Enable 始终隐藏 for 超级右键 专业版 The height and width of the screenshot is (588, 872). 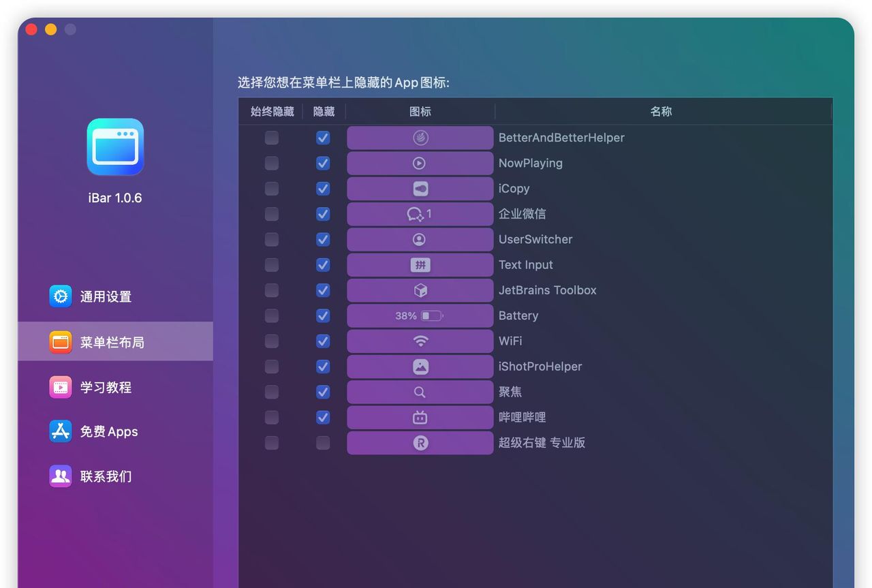point(272,443)
